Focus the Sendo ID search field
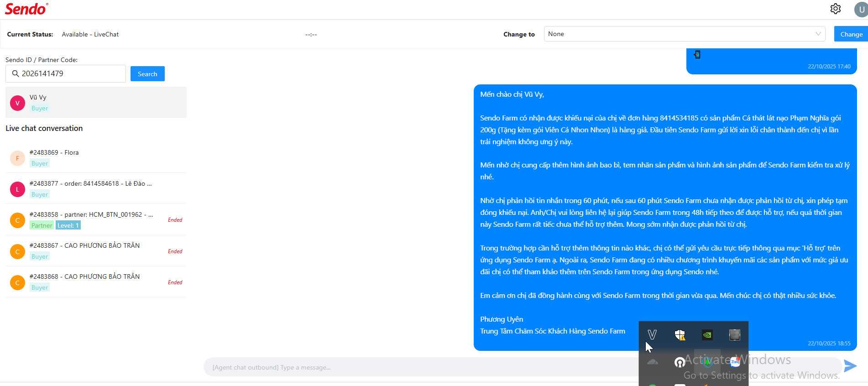This screenshot has width=868, height=386. pyautogui.click(x=66, y=73)
